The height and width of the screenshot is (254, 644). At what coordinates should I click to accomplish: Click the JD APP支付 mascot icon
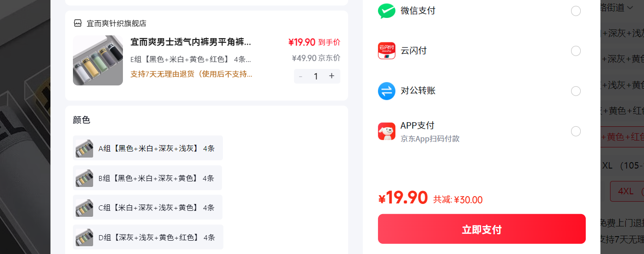point(386,131)
